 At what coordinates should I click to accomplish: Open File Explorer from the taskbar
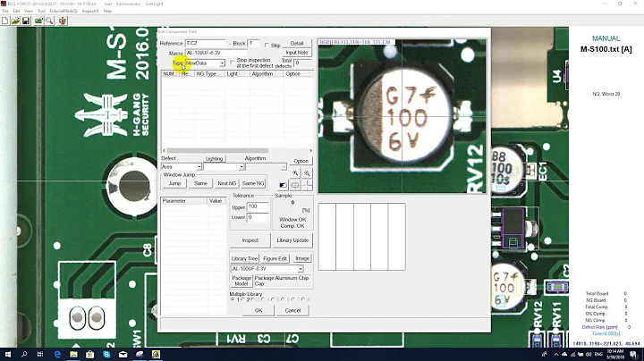(x=73, y=355)
